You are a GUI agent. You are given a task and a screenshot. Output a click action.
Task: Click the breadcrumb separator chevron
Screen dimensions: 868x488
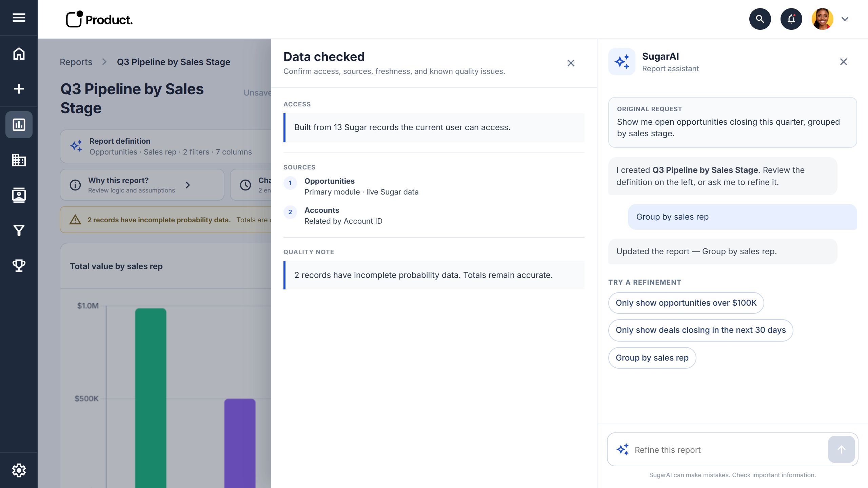pos(104,62)
